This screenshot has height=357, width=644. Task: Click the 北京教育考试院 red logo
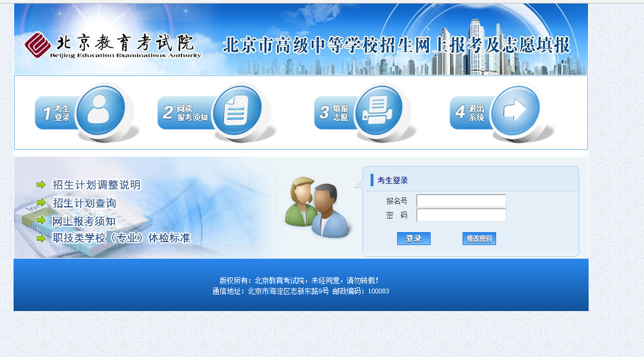pos(37,45)
